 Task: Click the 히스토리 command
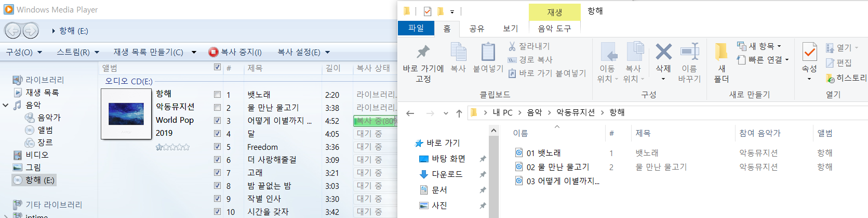tap(846, 78)
